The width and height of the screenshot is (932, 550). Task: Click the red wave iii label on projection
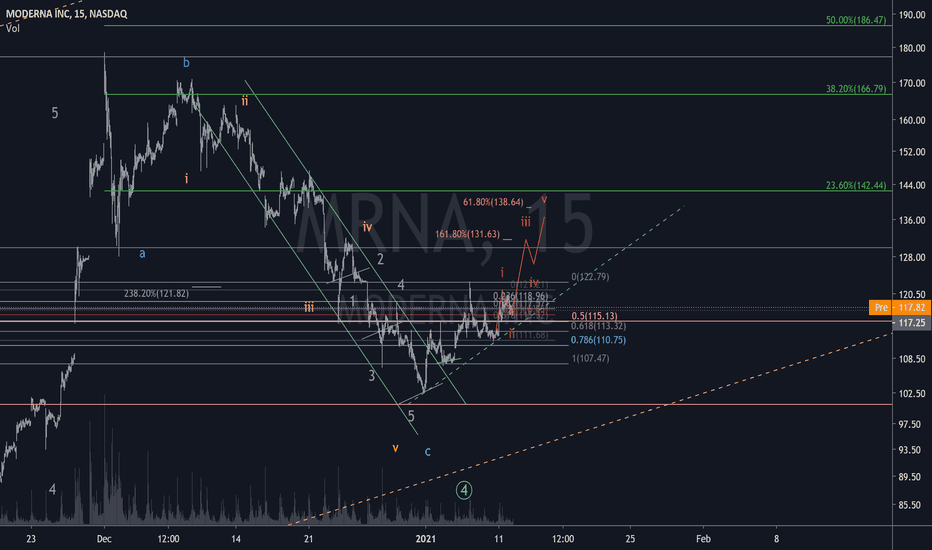pos(525,222)
